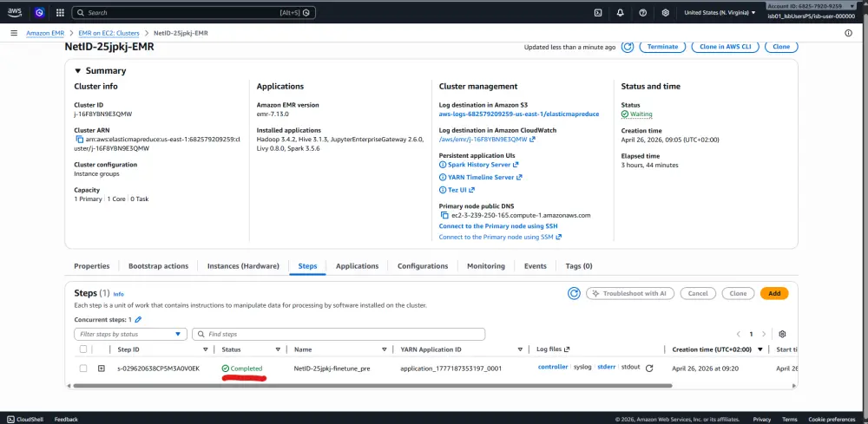The image size is (868, 424).
Task: Open the Amazon Q assistant icon
Action: click(x=39, y=12)
